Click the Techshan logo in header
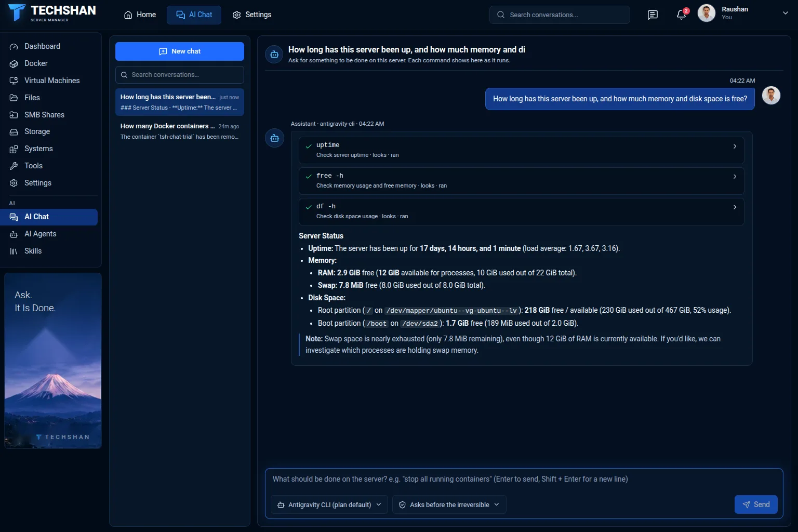This screenshot has height=532, width=798. coord(52,13)
